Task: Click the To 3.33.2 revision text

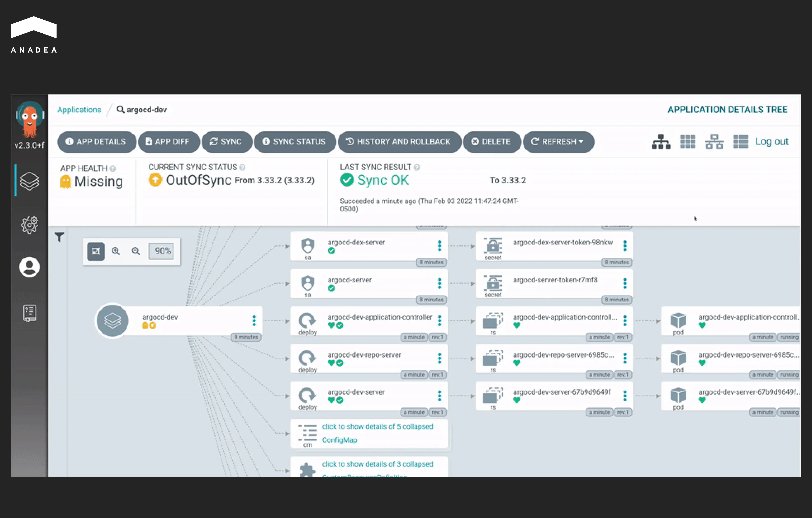Action: pos(508,180)
